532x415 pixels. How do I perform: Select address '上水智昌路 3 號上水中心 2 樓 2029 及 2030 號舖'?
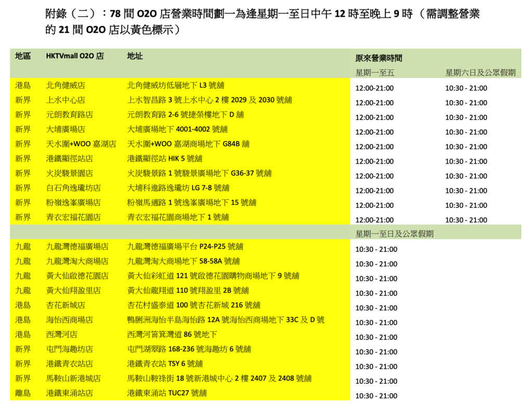210,100
